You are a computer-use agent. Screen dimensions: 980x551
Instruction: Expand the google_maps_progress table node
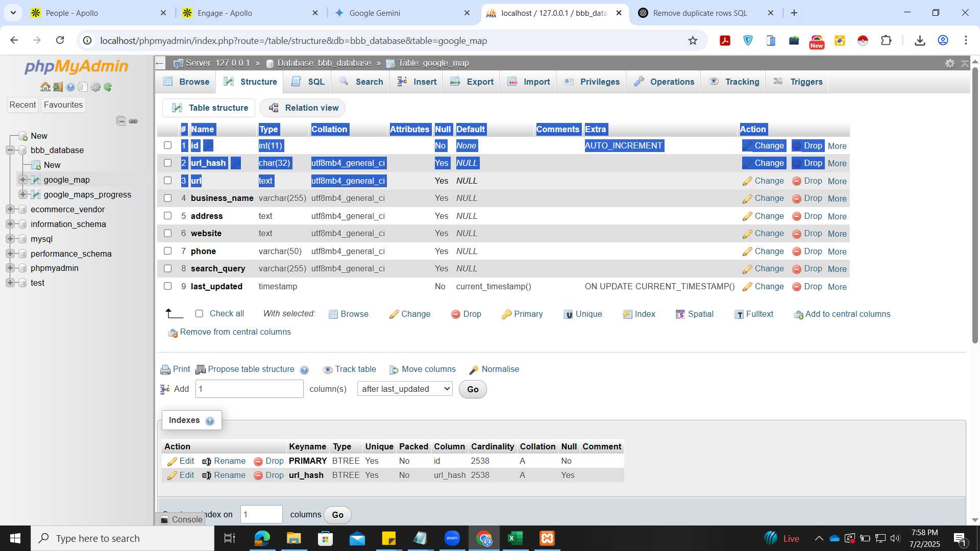[x=22, y=194]
